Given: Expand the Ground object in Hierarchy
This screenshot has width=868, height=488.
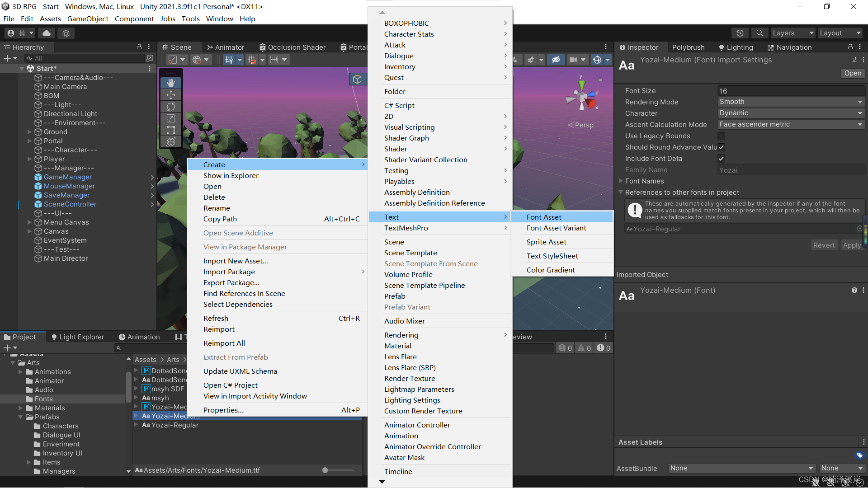Looking at the screenshot, I should click(x=29, y=132).
